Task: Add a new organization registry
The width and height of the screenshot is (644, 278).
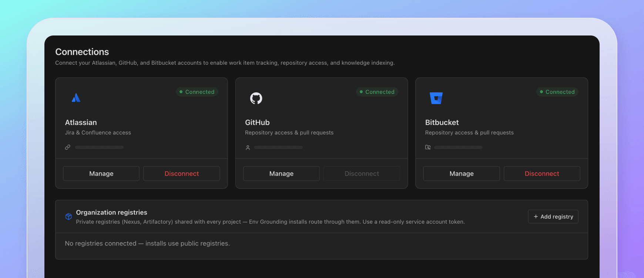Action: (553, 217)
